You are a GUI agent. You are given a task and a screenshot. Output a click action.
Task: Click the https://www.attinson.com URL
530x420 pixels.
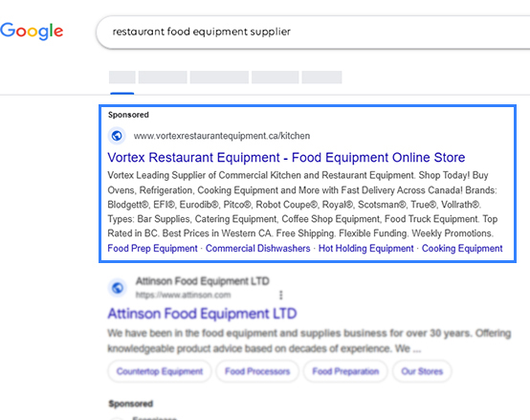point(183,295)
